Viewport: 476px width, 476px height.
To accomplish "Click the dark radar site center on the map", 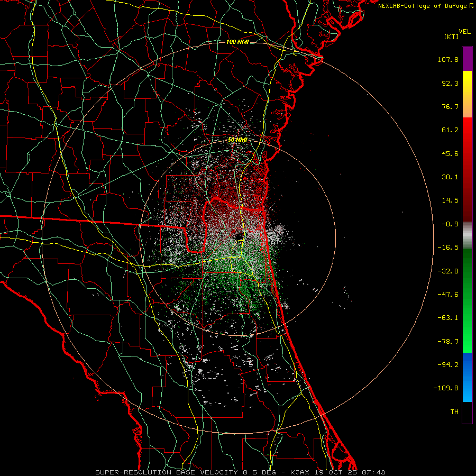I will click(x=239, y=236).
